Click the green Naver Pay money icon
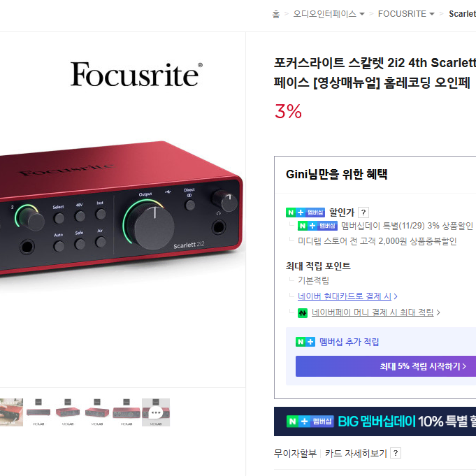 [x=303, y=312]
